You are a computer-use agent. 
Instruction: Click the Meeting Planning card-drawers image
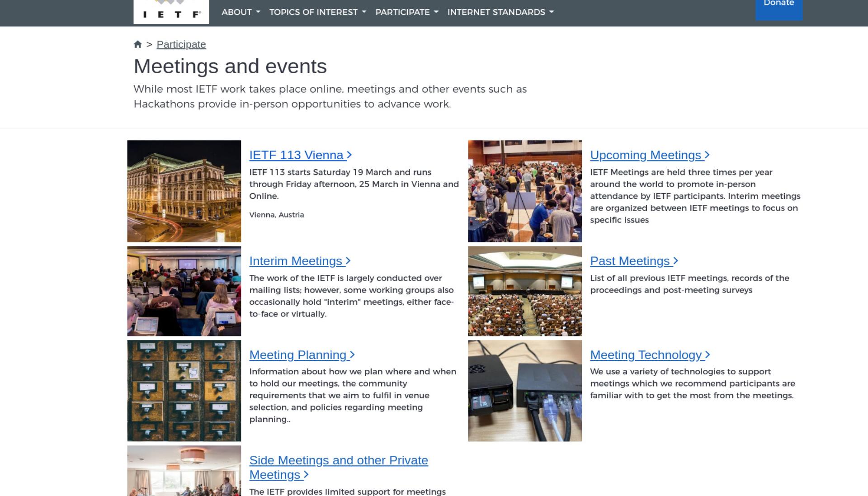pyautogui.click(x=184, y=391)
